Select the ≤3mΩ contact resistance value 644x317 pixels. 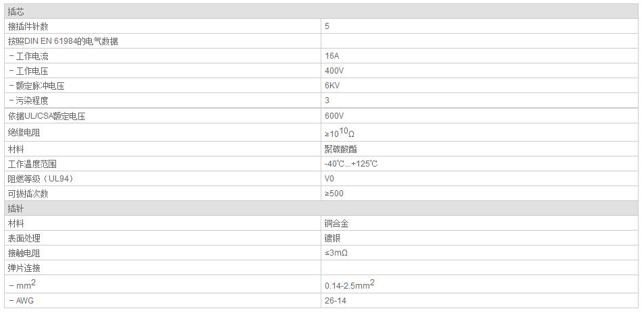[x=336, y=253]
